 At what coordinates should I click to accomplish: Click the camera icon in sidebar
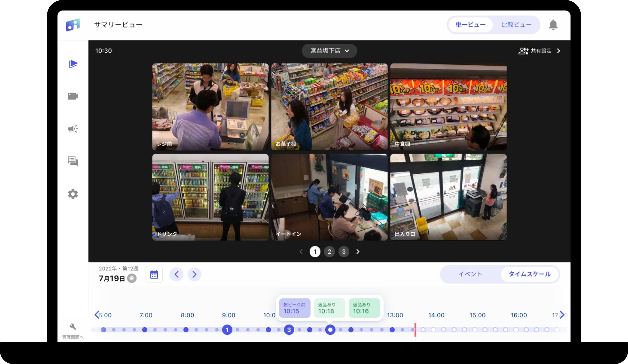[73, 96]
